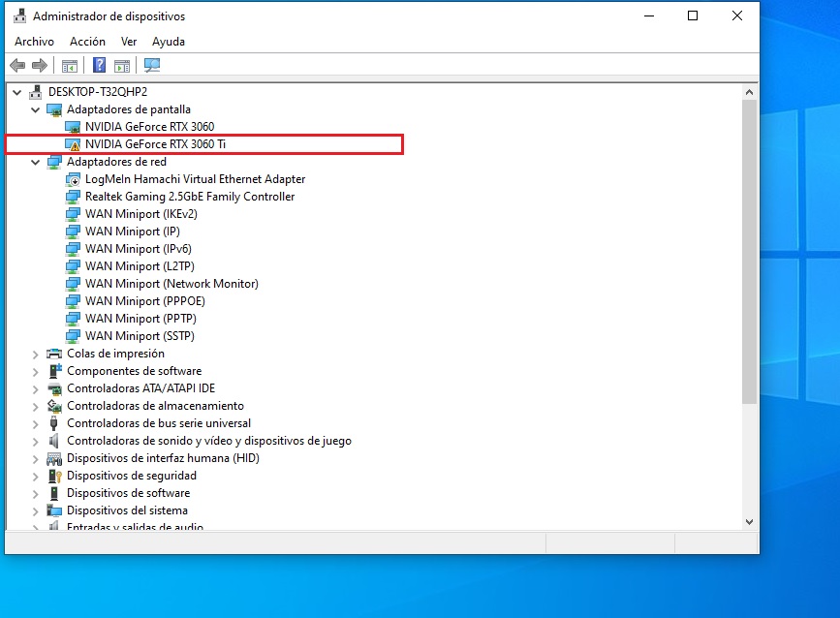Click the Administrador de dispositivos title bar icon
This screenshot has width=840, height=618.
(19, 16)
